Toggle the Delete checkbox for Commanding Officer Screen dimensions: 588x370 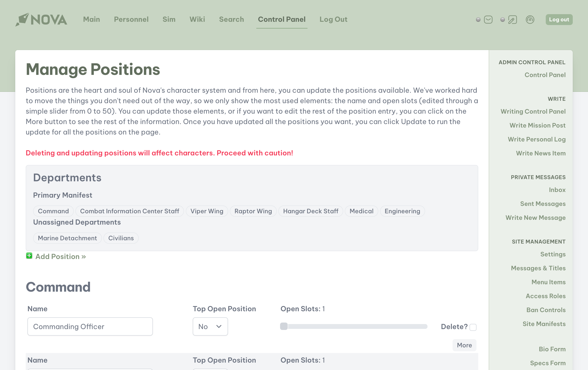(473, 326)
